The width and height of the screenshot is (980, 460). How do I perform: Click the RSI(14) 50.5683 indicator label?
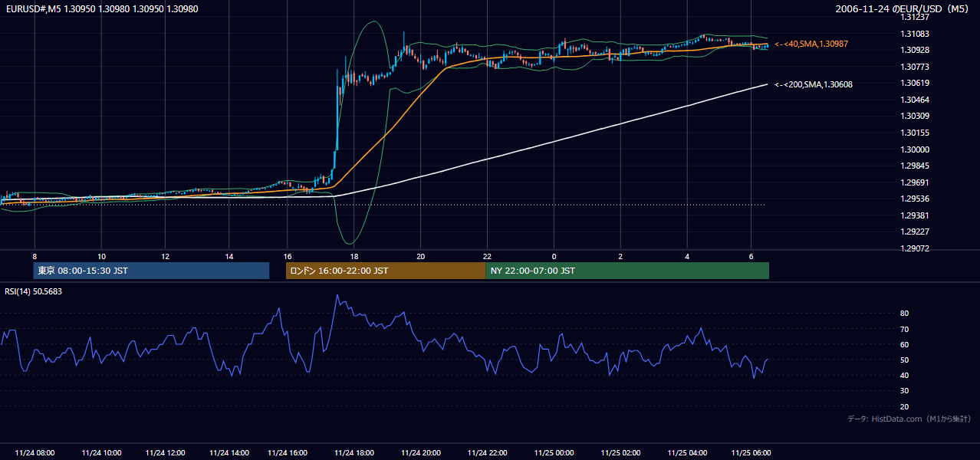[x=34, y=291]
